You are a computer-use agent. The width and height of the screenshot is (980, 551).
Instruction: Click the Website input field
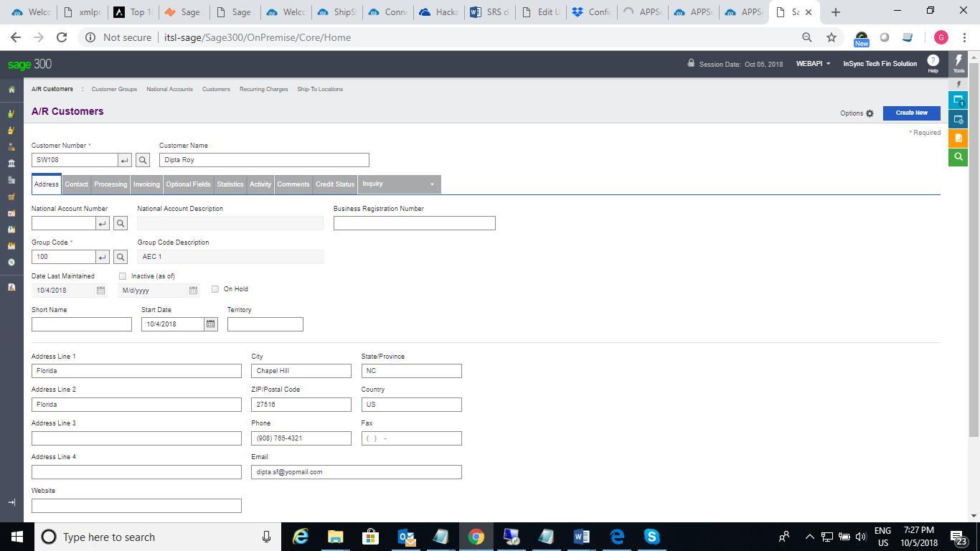(x=136, y=506)
